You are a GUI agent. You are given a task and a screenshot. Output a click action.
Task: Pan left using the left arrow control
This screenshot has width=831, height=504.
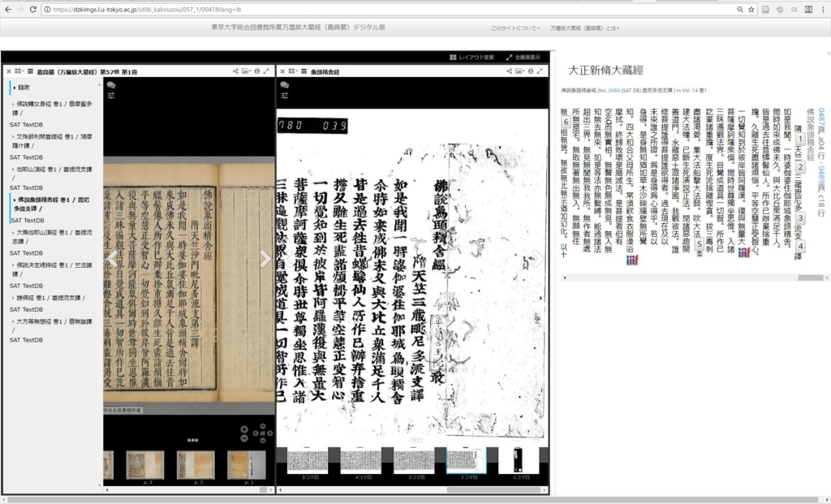(x=256, y=433)
